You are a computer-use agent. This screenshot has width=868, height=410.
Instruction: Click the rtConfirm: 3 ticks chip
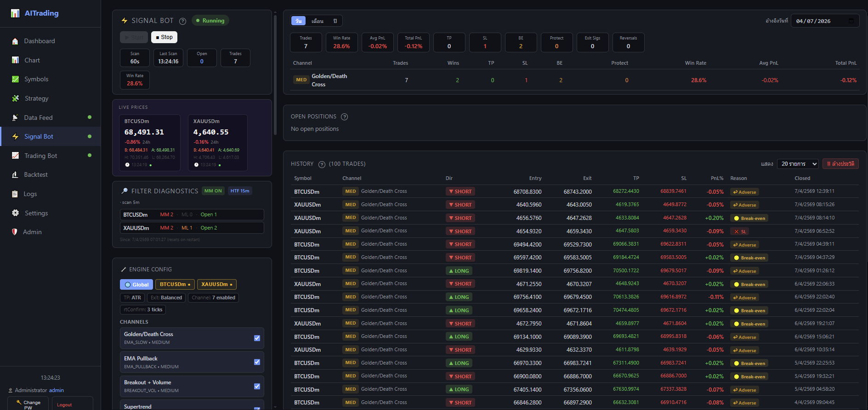tap(143, 309)
